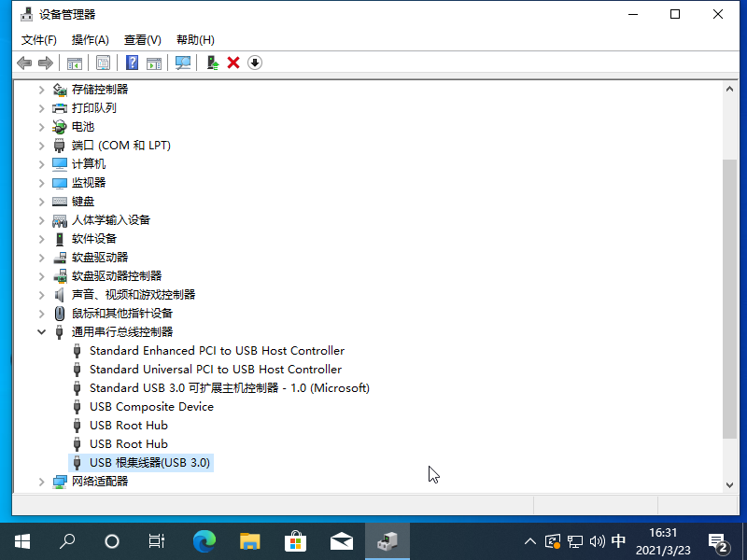Viewport: 747px width, 560px height.
Task: Select Standard Enhanced PCI to USB Host Controller
Action: coord(217,350)
